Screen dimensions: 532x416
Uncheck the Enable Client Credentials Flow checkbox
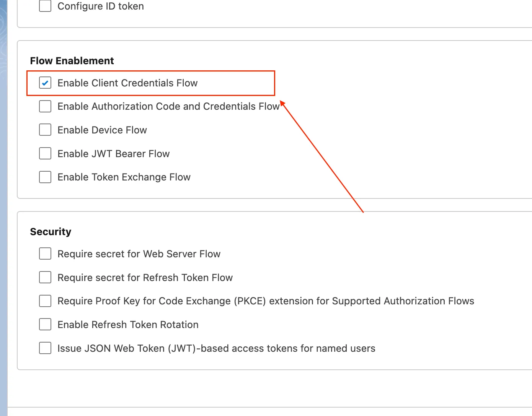(45, 83)
